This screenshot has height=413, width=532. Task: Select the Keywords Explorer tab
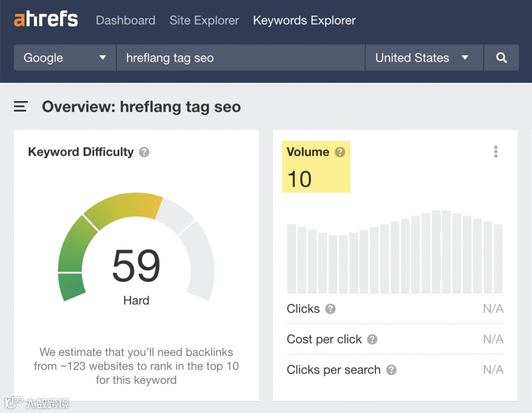(x=304, y=21)
